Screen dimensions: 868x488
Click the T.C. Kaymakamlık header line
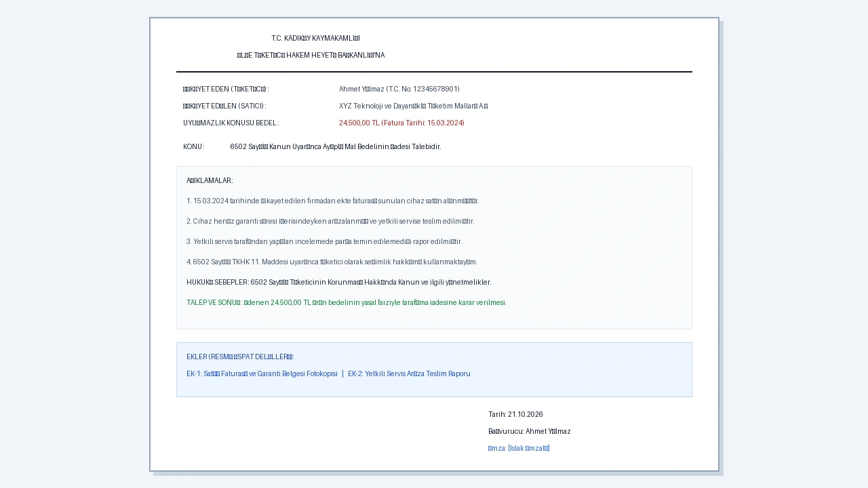point(315,39)
